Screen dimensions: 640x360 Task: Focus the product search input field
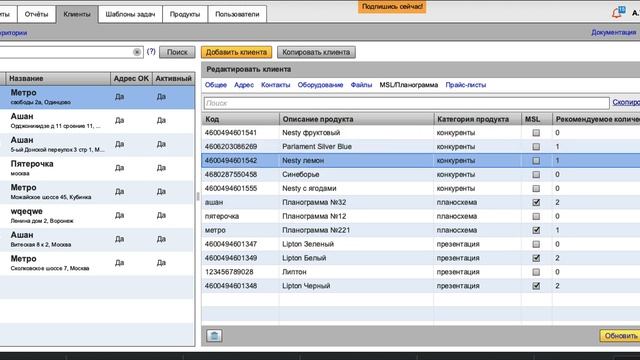(407, 103)
